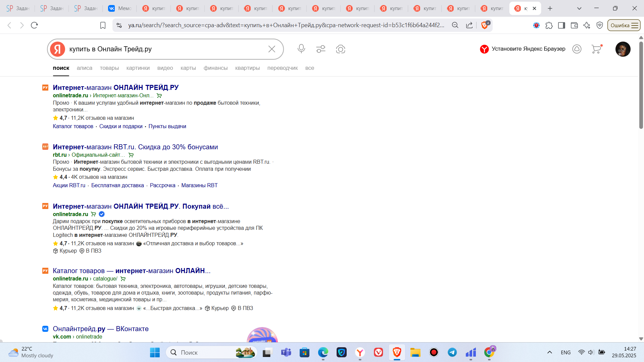Open the Brave VPN shield icon
Screen dimensions: 644x362
[x=600, y=25]
